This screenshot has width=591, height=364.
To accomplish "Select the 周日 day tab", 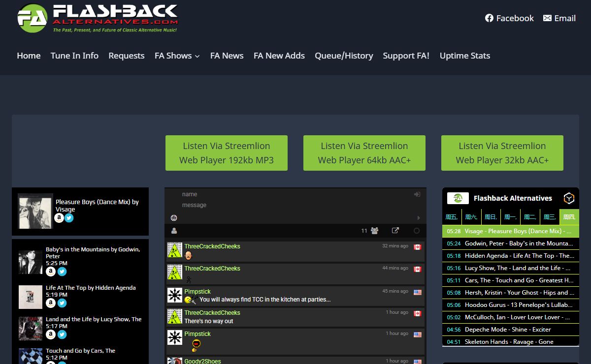I will click(x=491, y=217).
